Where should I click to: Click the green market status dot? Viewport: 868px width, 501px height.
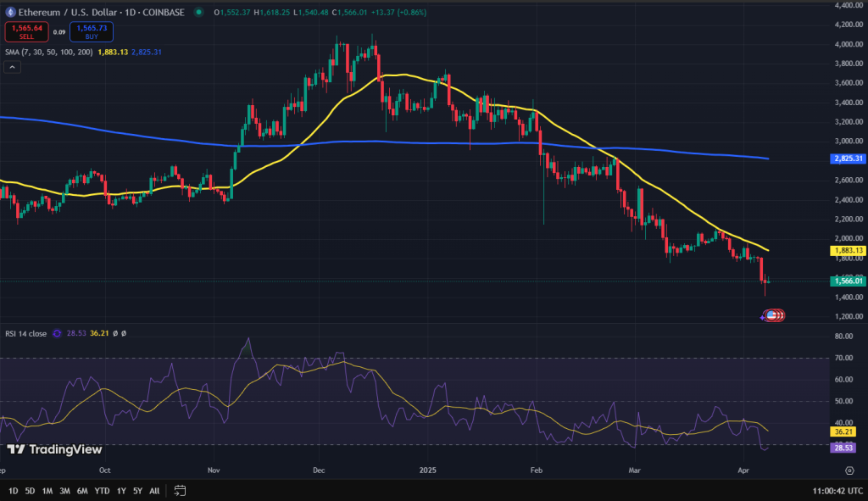(198, 12)
